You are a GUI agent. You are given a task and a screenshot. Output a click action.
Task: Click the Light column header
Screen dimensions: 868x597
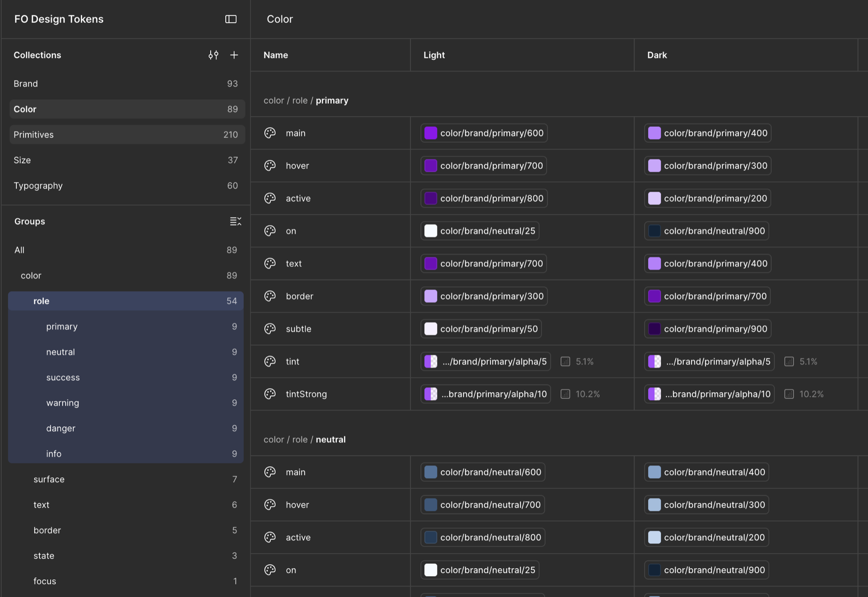[x=522, y=55]
